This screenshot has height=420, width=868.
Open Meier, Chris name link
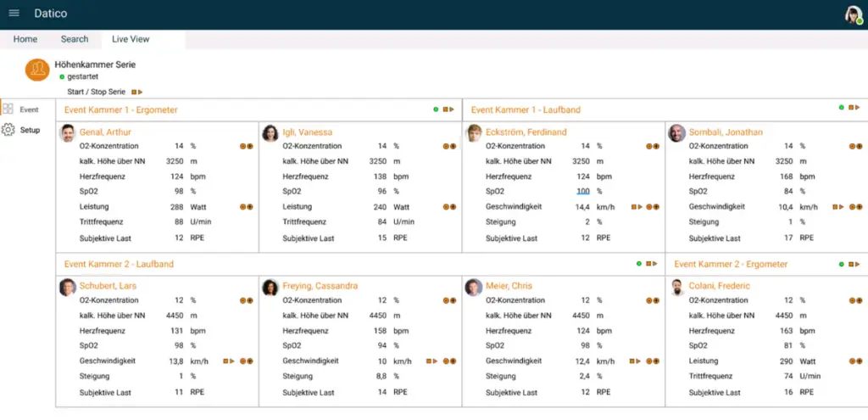pyautogui.click(x=509, y=286)
